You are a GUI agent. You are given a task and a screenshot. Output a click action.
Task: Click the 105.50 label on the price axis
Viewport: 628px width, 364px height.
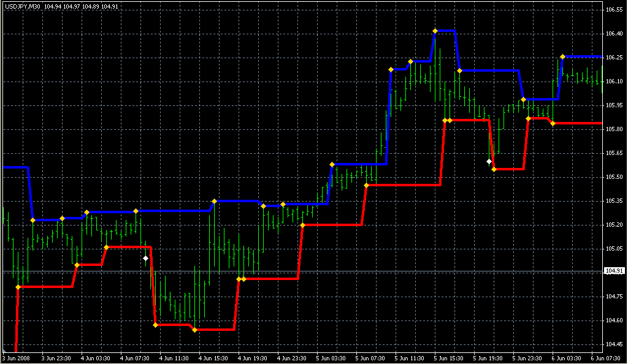(x=614, y=177)
